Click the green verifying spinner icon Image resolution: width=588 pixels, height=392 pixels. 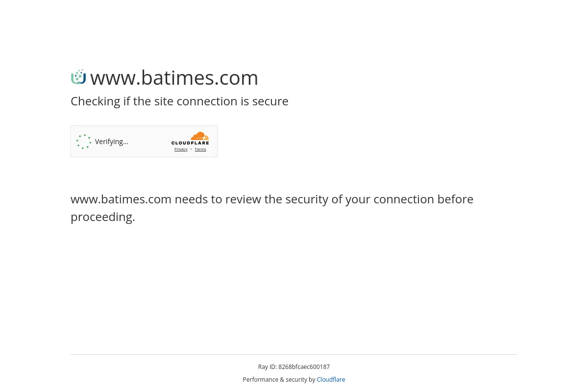pyautogui.click(x=84, y=142)
